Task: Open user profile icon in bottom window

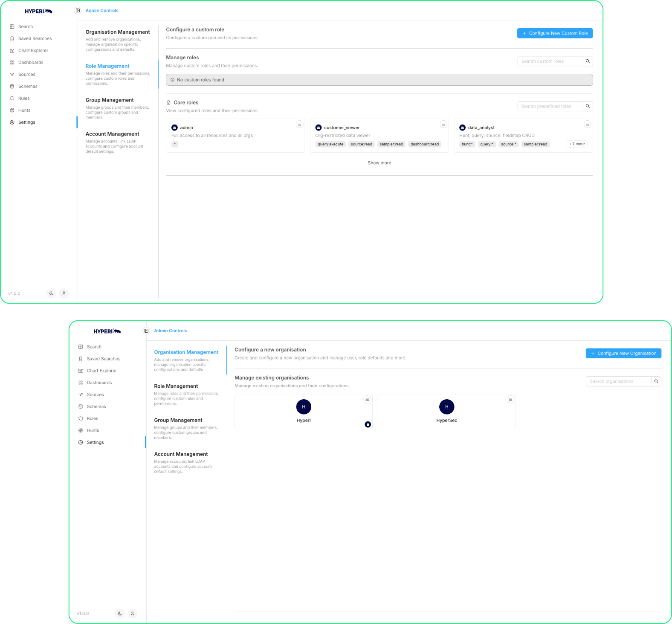Action: point(133,613)
